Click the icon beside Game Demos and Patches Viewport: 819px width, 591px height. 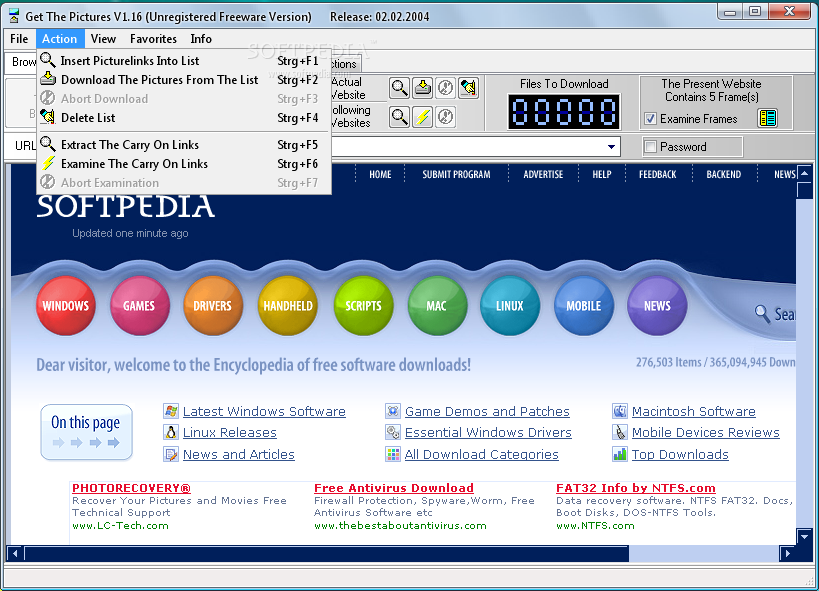tap(393, 411)
